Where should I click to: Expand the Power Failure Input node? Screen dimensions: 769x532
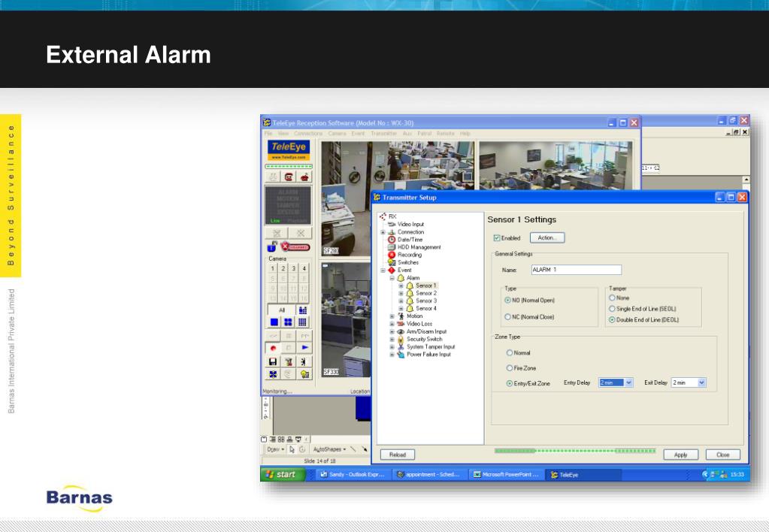coord(392,355)
